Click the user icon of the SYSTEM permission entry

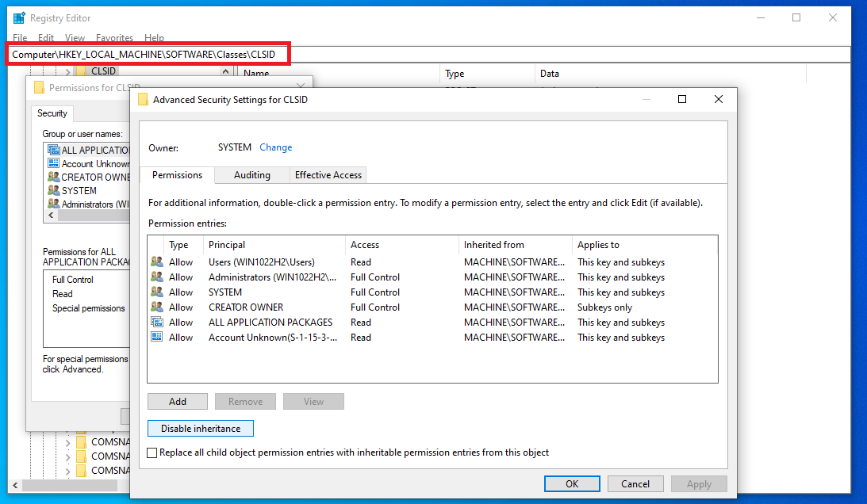click(157, 292)
